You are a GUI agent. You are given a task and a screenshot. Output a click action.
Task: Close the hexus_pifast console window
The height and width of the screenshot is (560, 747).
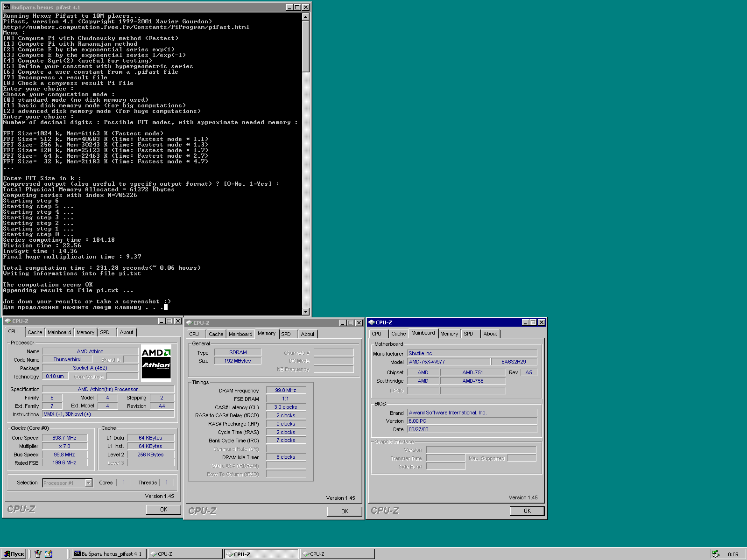click(305, 7)
